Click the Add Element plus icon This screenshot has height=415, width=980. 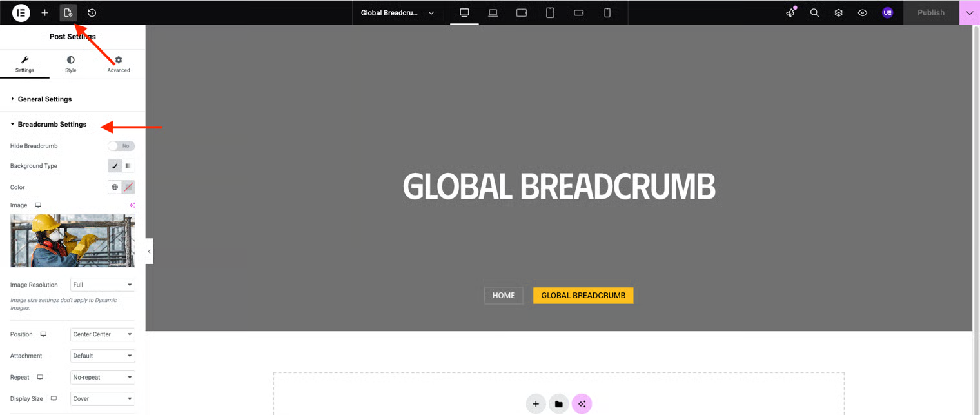point(44,13)
